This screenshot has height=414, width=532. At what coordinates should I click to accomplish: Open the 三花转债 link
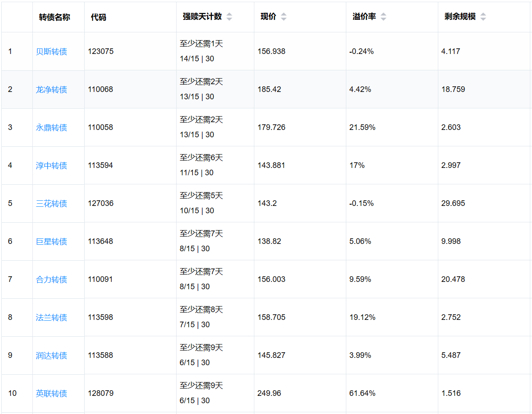(x=51, y=204)
